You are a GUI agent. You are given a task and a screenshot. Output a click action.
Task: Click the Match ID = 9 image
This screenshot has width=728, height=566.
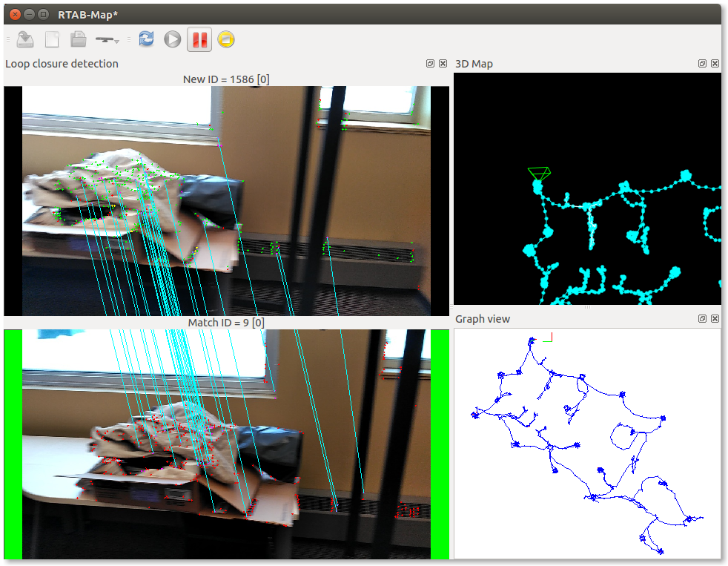[x=226, y=444]
